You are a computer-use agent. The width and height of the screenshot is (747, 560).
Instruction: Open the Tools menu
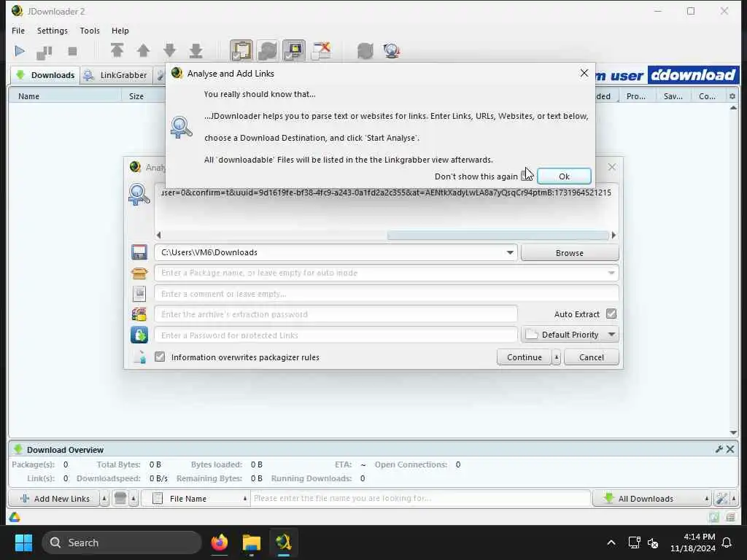coord(90,31)
